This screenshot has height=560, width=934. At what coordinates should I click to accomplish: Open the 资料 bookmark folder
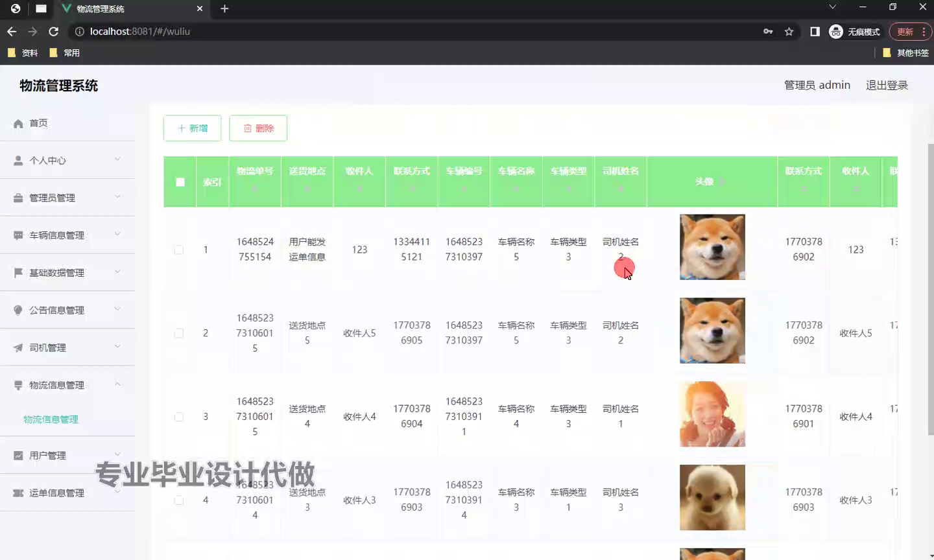tap(23, 52)
